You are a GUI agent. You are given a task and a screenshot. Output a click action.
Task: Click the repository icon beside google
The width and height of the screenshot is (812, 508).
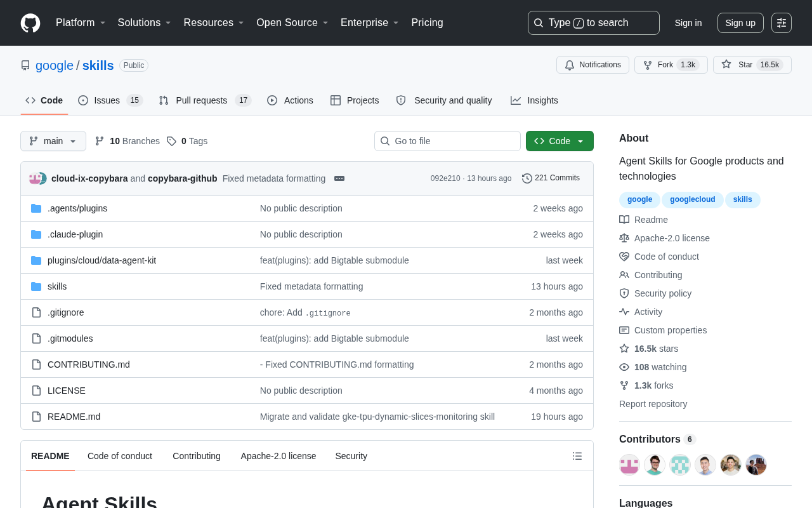pos(25,65)
